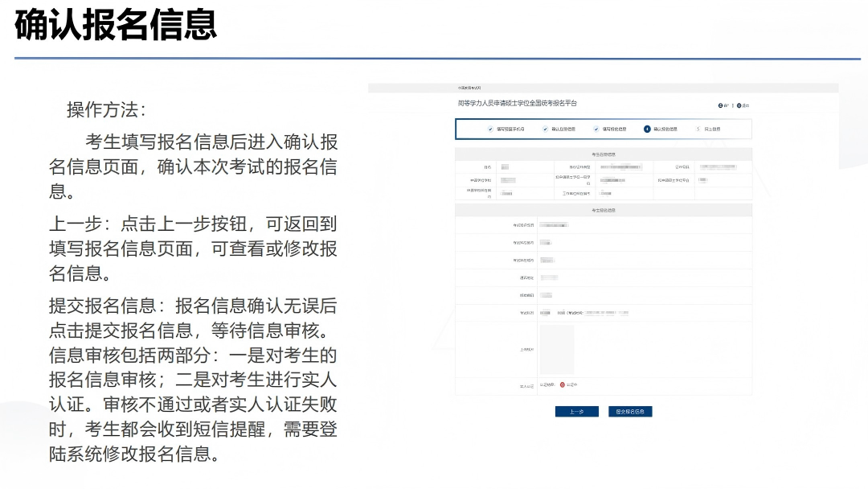Click the second step's checkmark icon

coord(545,129)
